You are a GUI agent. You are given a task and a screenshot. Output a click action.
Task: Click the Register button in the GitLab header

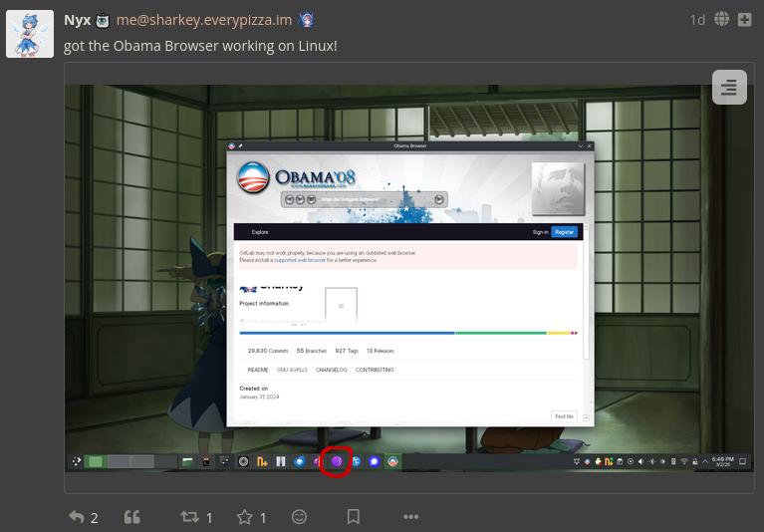(x=564, y=232)
